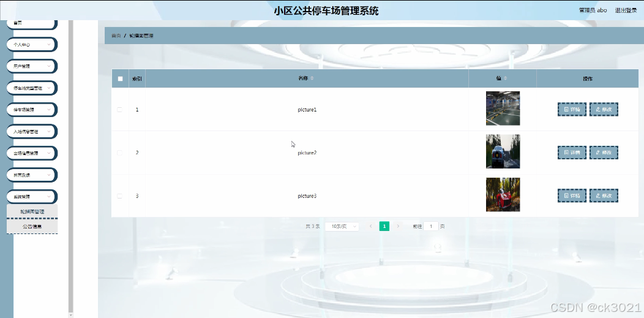644x318 pixels.
Task: Expand the 用户管理 sidebar menu
Action: [32, 66]
